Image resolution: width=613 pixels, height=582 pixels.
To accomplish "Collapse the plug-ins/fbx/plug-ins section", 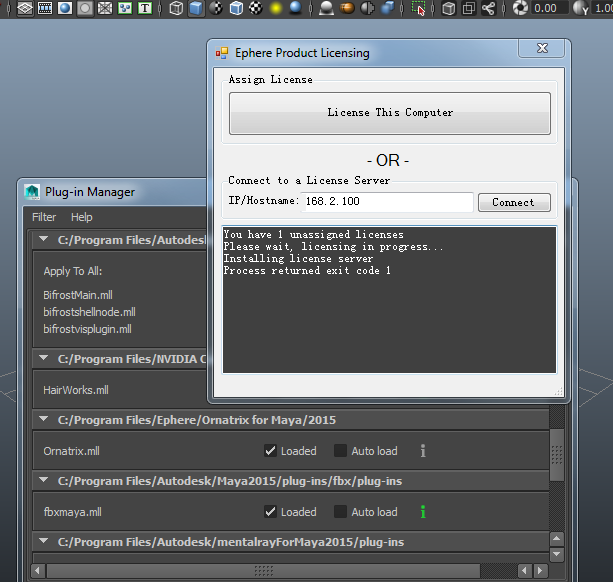I will tap(43, 481).
